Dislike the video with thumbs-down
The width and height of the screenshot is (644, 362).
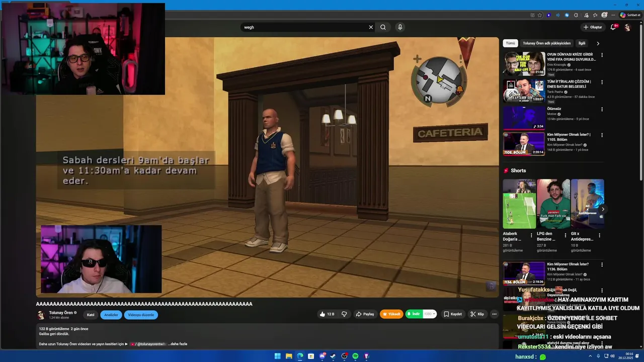(344, 314)
